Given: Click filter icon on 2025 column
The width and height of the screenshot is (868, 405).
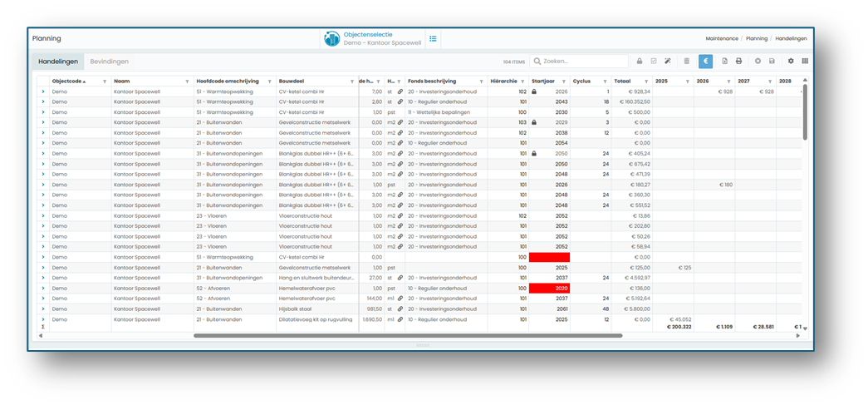Looking at the screenshot, I should 688,81.
